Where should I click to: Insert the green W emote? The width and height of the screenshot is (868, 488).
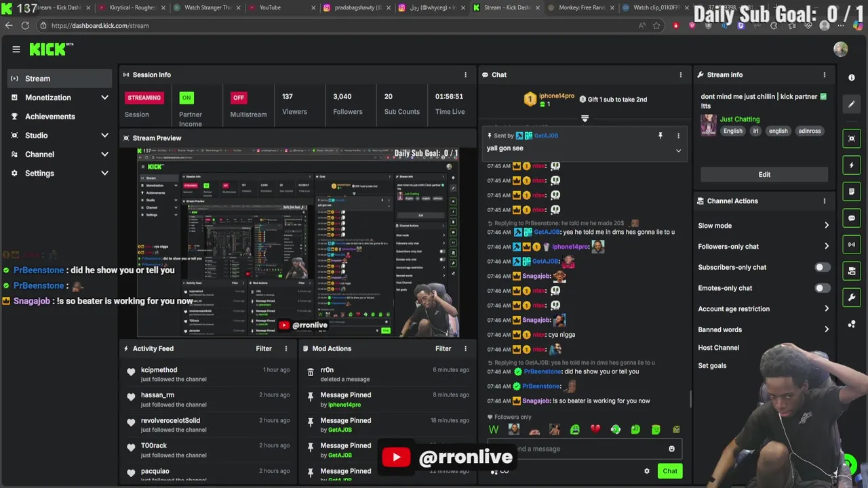click(494, 429)
